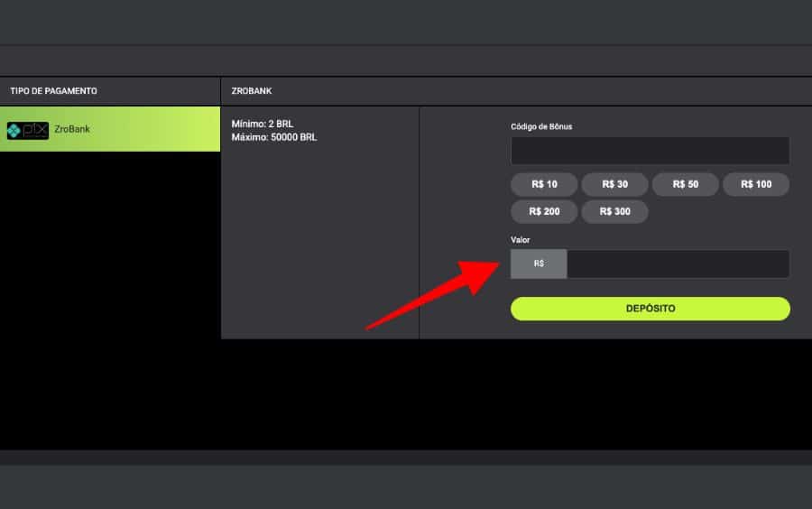
Task: Click the Pix logo icon
Action: click(x=27, y=130)
